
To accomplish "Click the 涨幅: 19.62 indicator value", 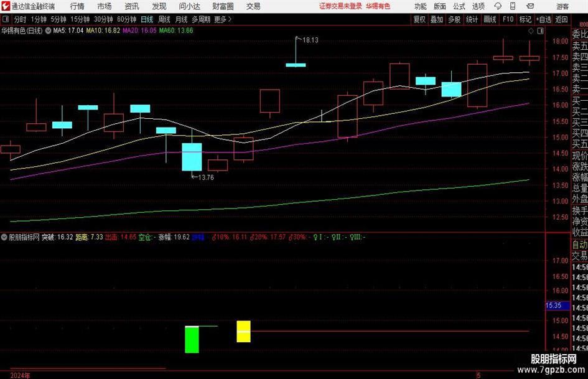I will 174,237.
